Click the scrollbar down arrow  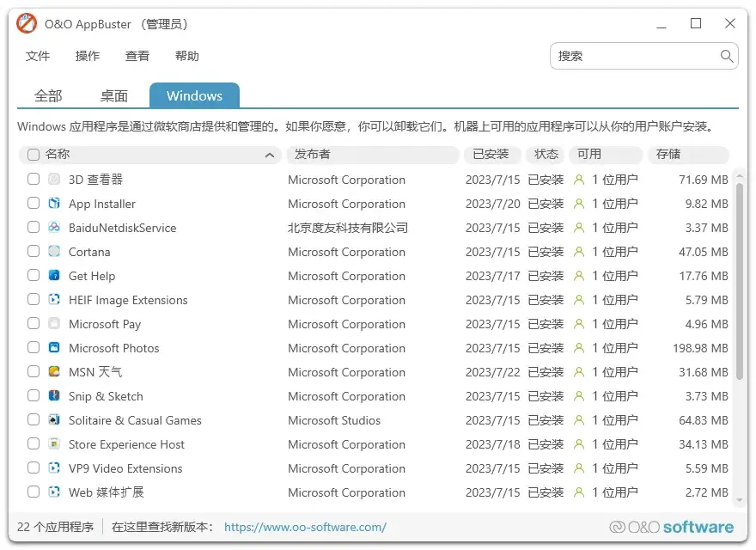[740, 500]
